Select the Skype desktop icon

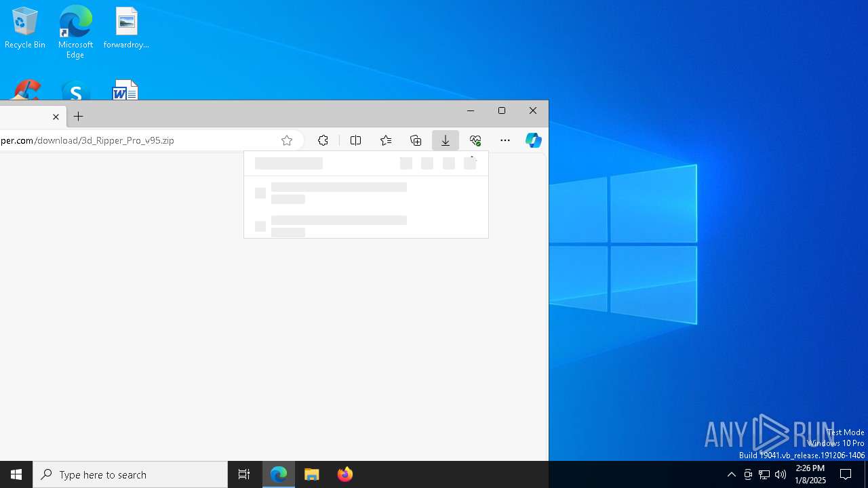[x=75, y=91]
